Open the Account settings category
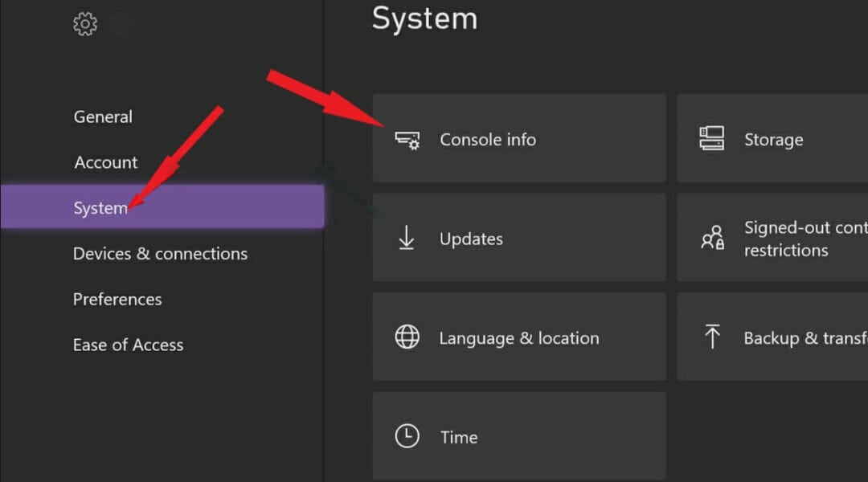This screenshot has width=868, height=482. click(x=106, y=163)
